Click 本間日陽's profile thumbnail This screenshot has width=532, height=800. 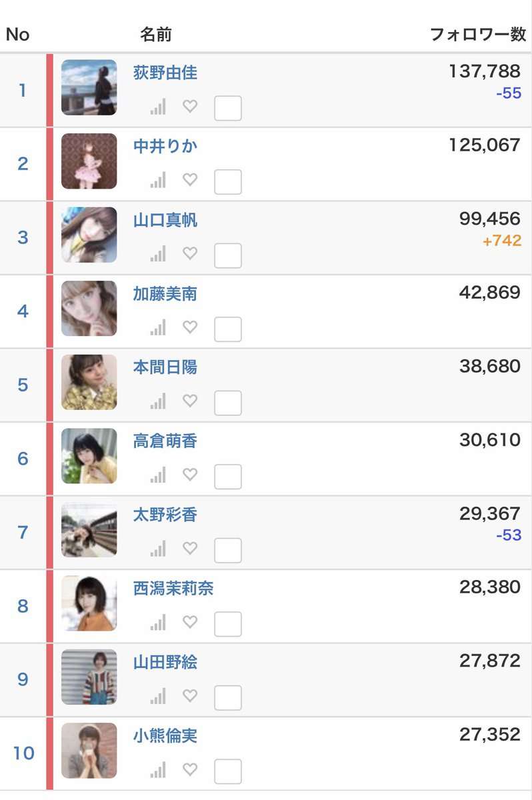[x=89, y=383]
